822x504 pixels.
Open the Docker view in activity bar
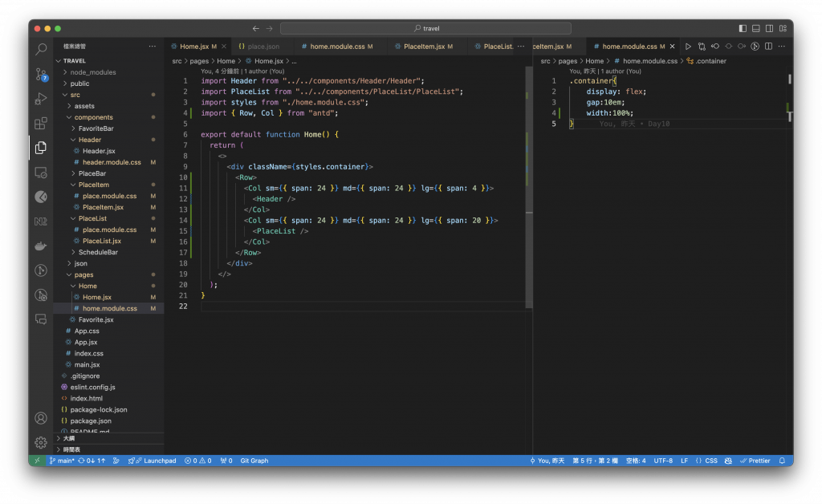pyautogui.click(x=41, y=246)
